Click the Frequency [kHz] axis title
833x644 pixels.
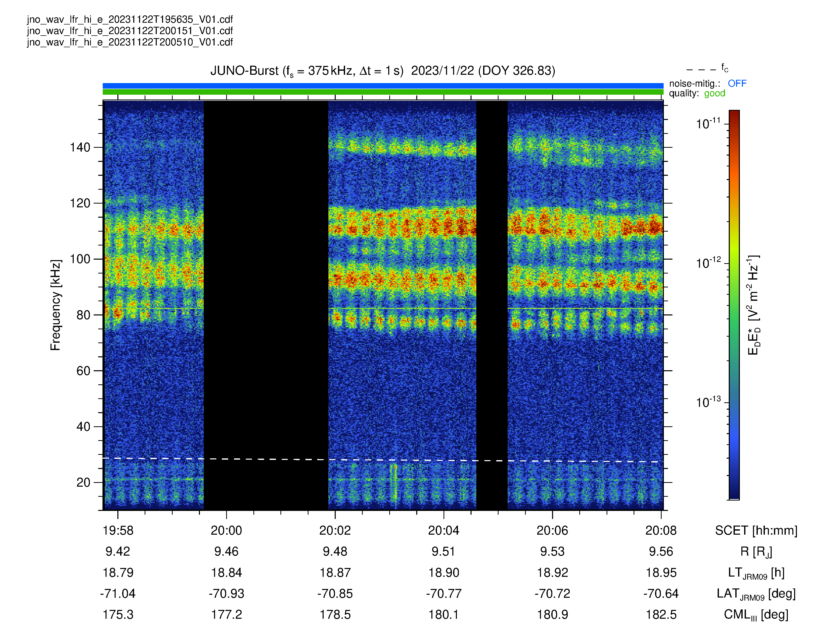coord(56,305)
